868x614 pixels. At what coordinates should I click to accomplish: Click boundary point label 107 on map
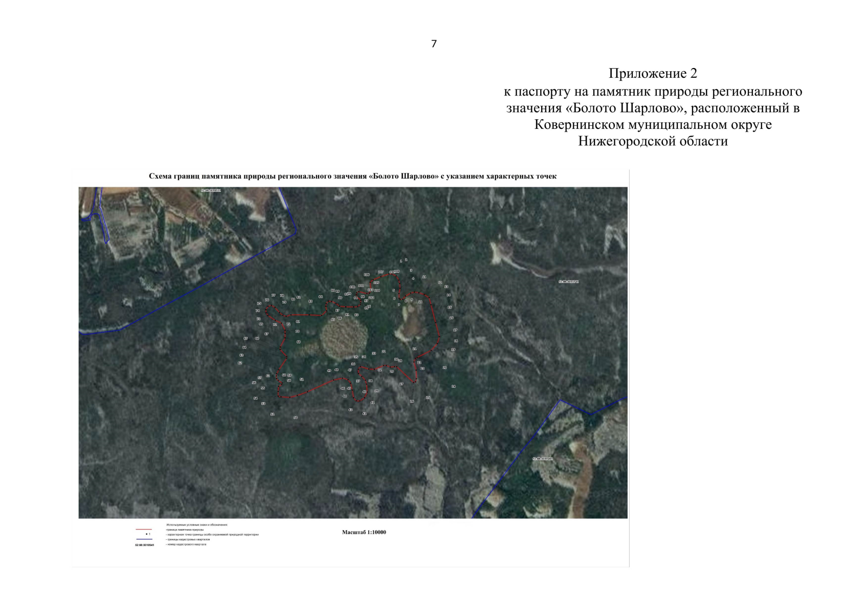point(381,272)
